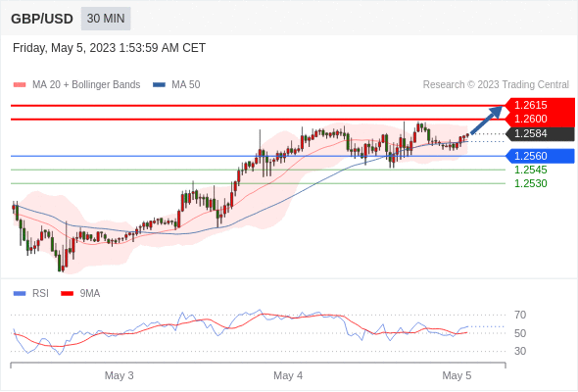Click the RSI 70 level label

point(520,315)
